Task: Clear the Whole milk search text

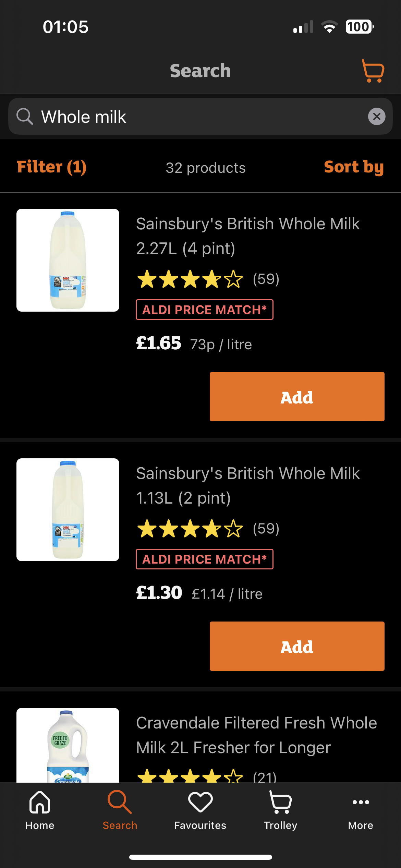Action: (376, 117)
